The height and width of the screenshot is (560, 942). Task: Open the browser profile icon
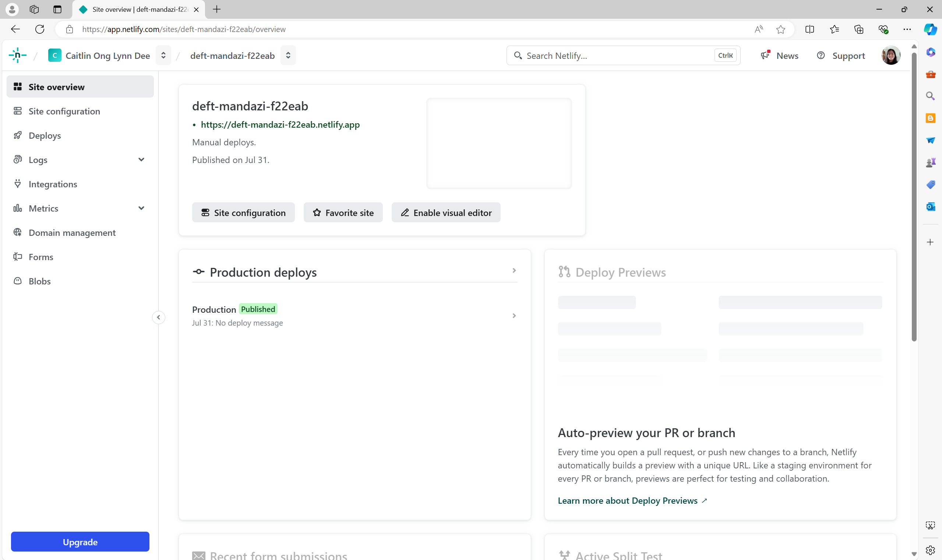(x=12, y=10)
